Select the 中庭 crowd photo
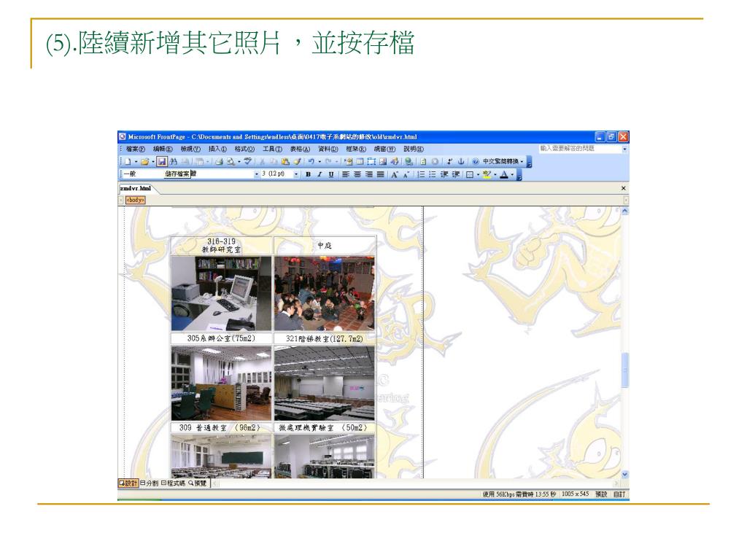The image size is (747, 560). 325,293
